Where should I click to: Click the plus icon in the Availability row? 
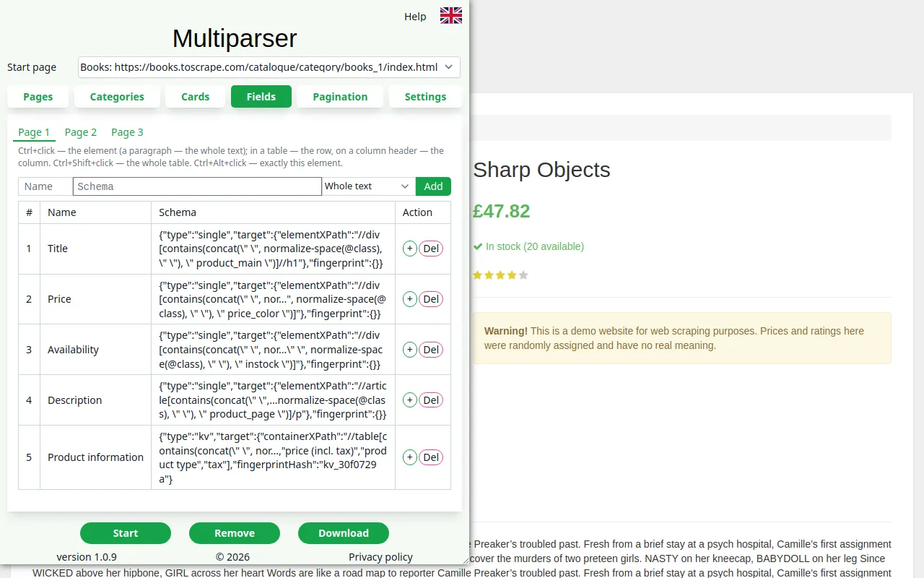(409, 350)
